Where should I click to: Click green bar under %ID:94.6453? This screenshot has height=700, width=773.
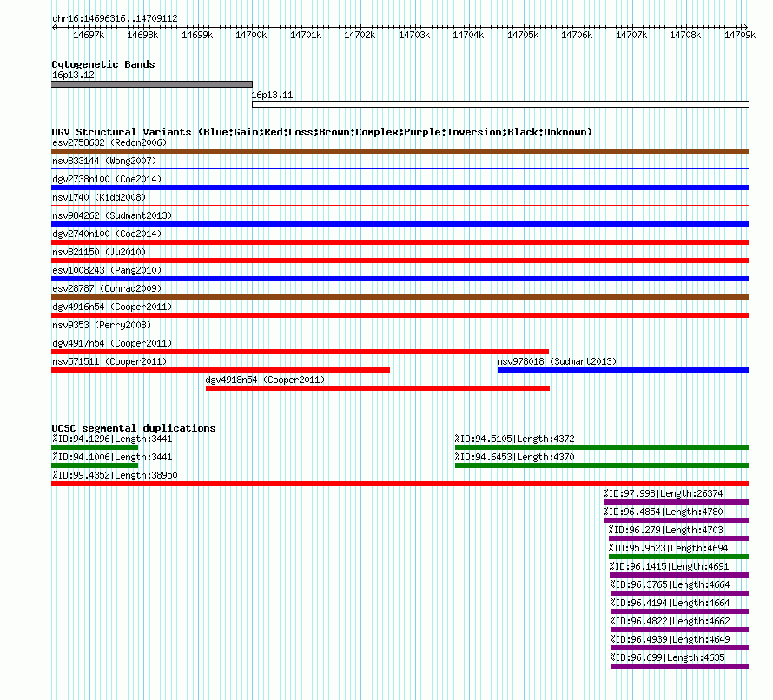click(x=602, y=466)
